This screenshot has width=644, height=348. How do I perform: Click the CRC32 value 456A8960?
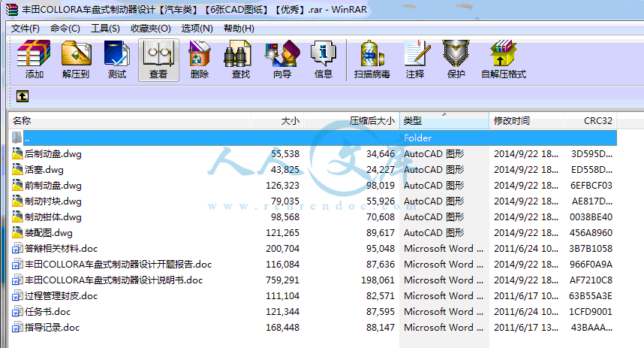pyautogui.click(x=591, y=232)
